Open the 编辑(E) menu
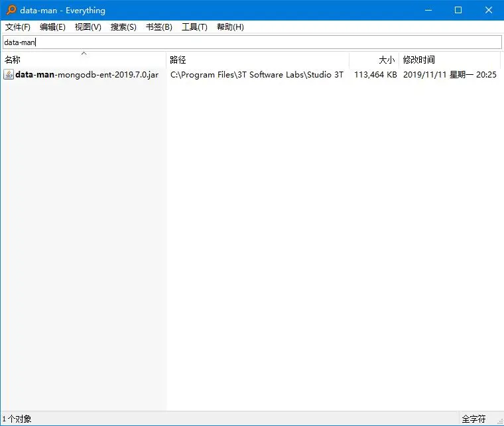The width and height of the screenshot is (504, 426). pos(52,27)
